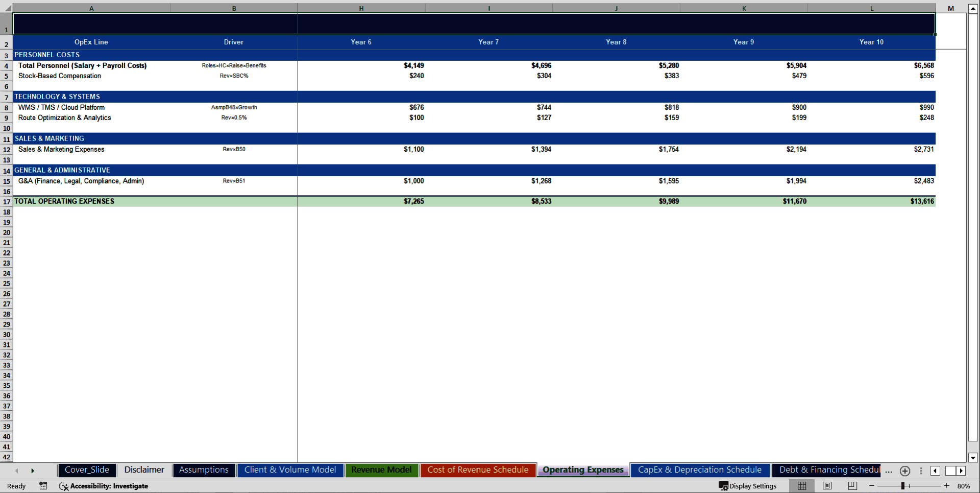Select the Normal view icon
Viewport: 980px width, 493px height.
[801, 486]
